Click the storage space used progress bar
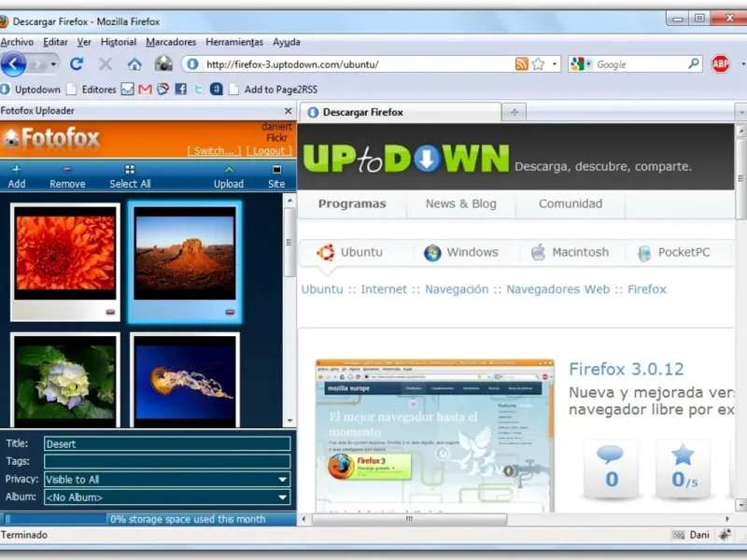Image resolution: width=747 pixels, height=560 pixels. (x=55, y=519)
